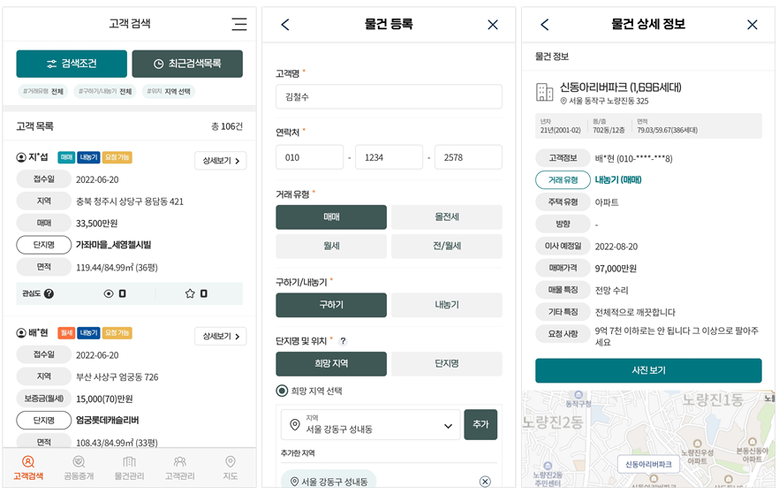The width and height of the screenshot is (779, 494).
Task: Toggle the 내놓기 option
Action: click(446, 305)
